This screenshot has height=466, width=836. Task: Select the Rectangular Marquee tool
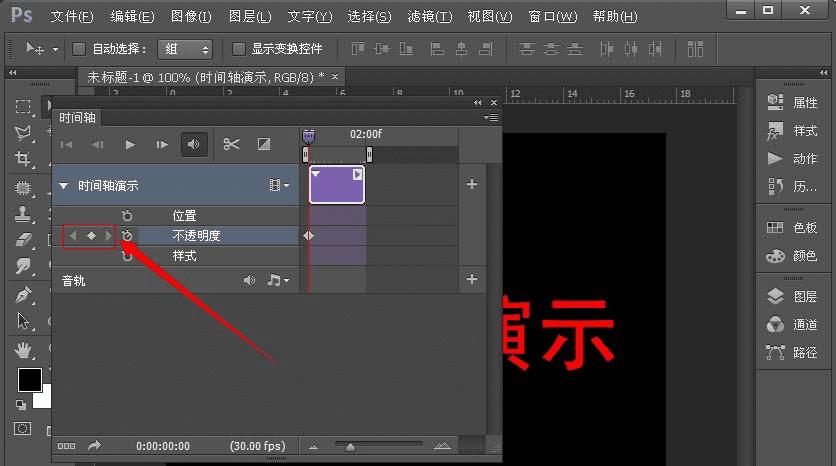(23, 106)
